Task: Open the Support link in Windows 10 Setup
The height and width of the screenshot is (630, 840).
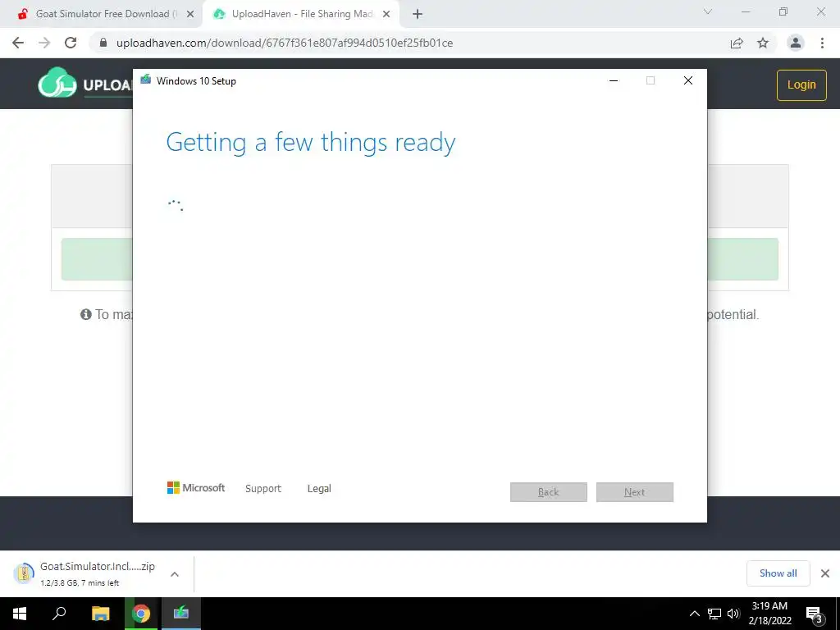Action: tap(263, 489)
